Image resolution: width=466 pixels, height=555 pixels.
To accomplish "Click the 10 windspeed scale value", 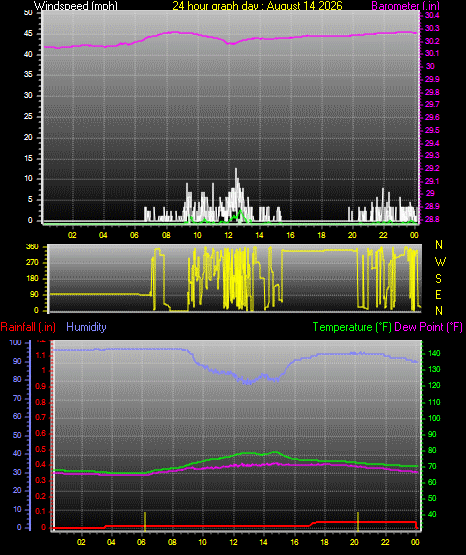I will (28, 178).
